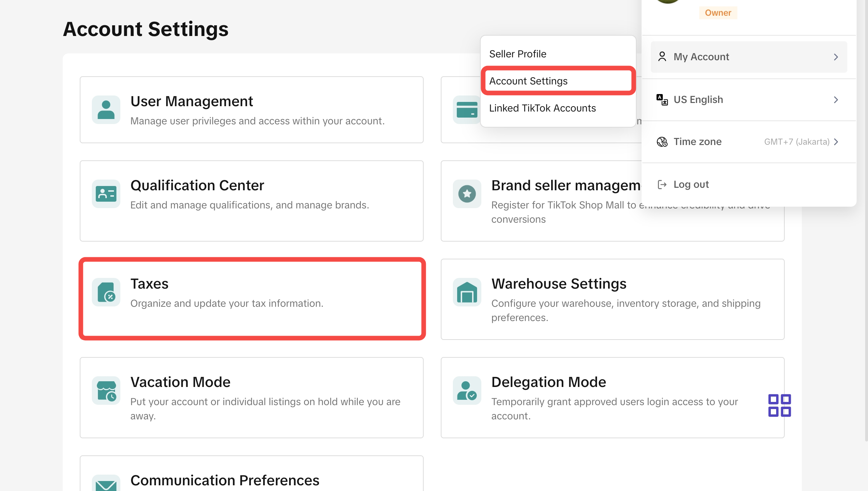Click the Taxes document icon
The width and height of the screenshot is (868, 491).
pos(106,292)
